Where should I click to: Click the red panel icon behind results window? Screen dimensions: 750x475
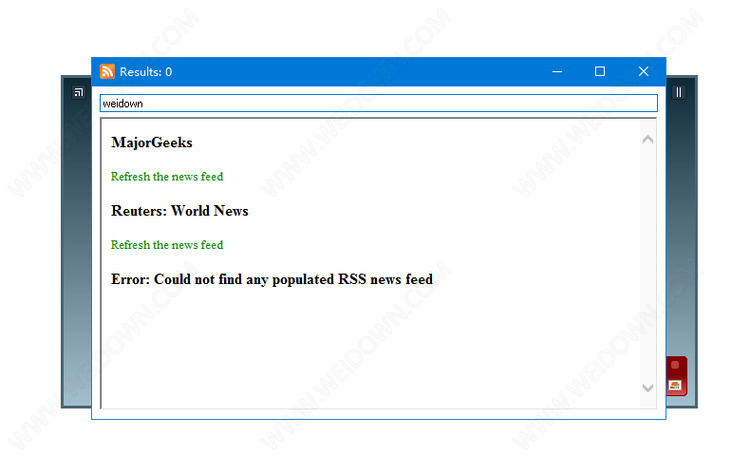tap(676, 376)
